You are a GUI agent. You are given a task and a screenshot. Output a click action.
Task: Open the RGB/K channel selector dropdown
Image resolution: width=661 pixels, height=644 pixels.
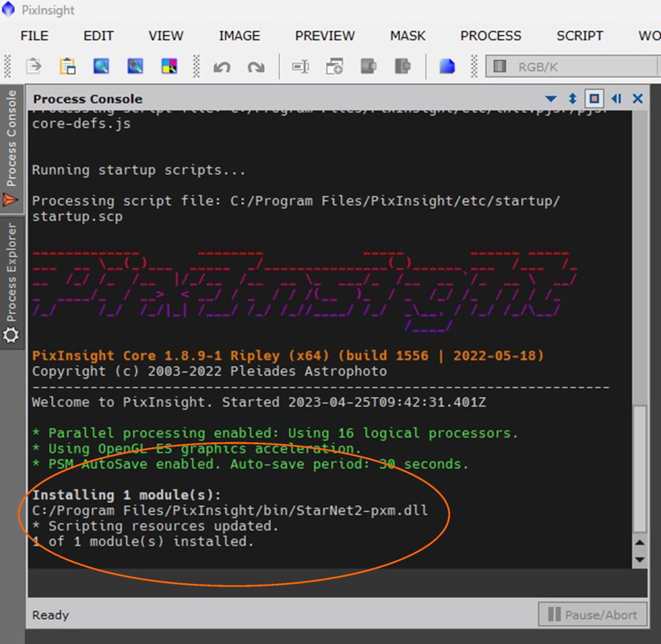[x=571, y=67]
